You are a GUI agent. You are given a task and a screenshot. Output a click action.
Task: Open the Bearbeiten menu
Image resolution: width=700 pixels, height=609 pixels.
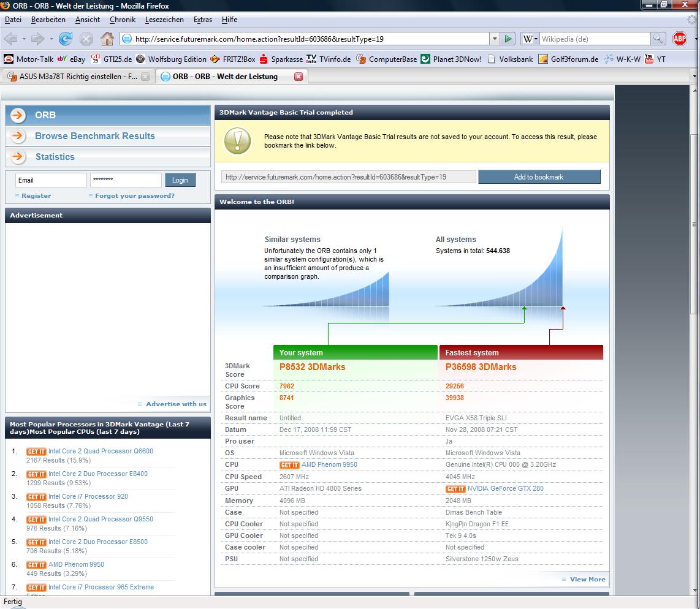point(48,20)
